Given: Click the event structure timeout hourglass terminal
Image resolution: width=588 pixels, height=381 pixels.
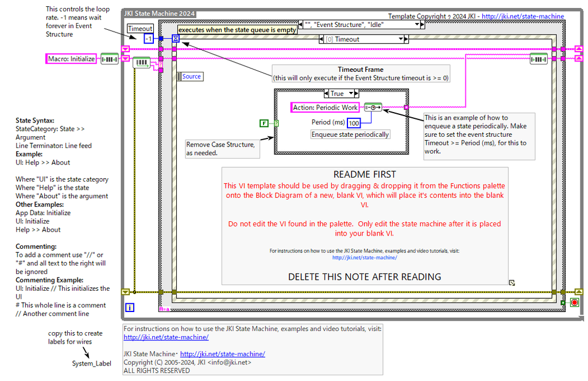Looking at the screenshot, I should (176, 39).
